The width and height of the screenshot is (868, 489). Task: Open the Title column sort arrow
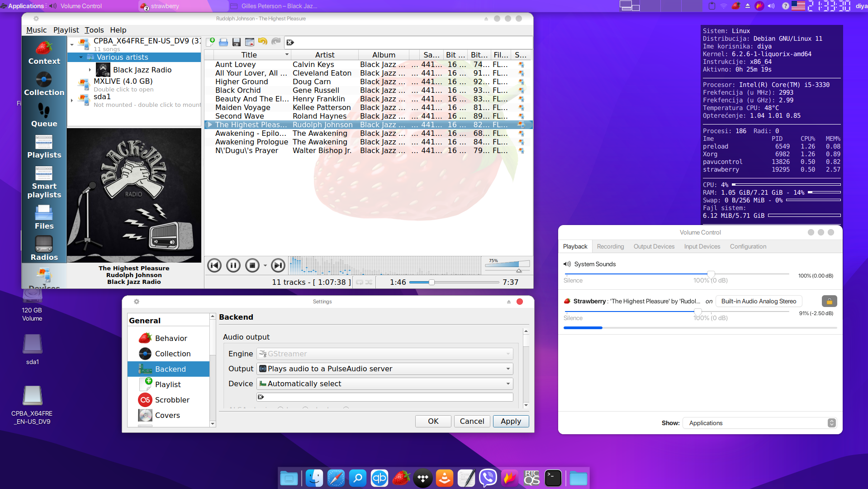coord(287,54)
